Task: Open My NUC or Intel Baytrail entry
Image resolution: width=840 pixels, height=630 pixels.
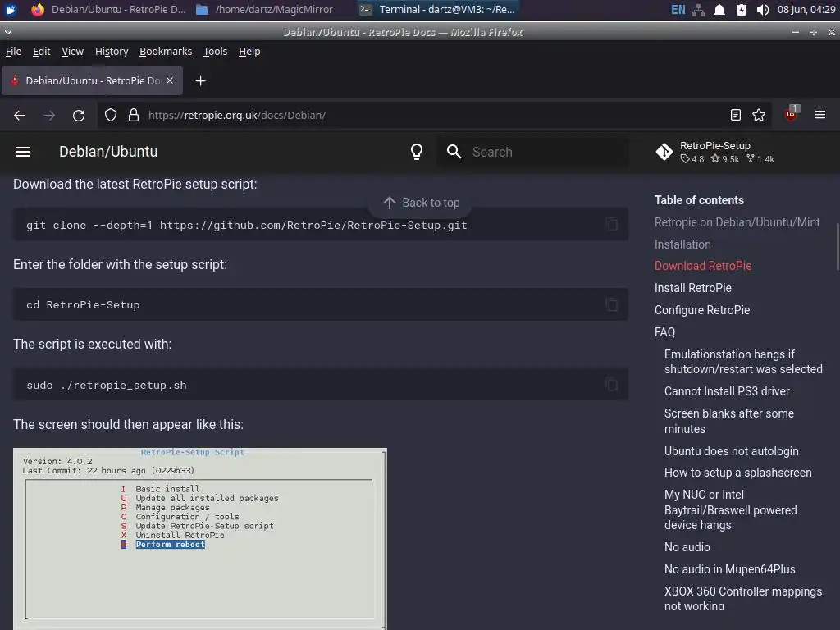Action: point(730,509)
